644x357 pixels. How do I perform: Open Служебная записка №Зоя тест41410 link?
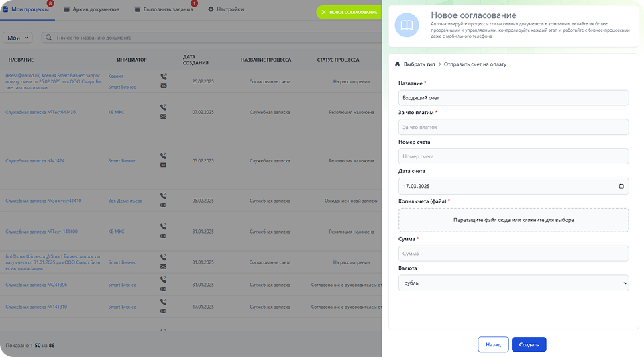44,201
